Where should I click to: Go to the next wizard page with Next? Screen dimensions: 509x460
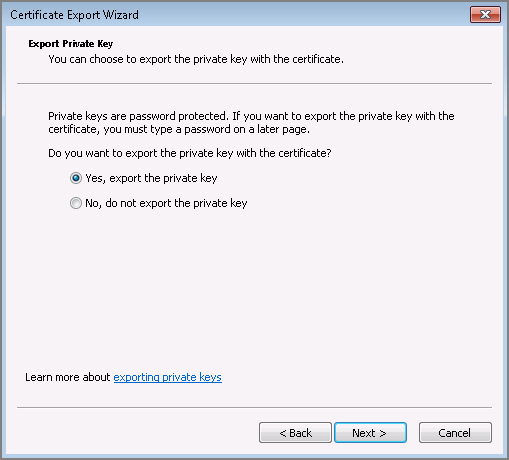point(370,433)
